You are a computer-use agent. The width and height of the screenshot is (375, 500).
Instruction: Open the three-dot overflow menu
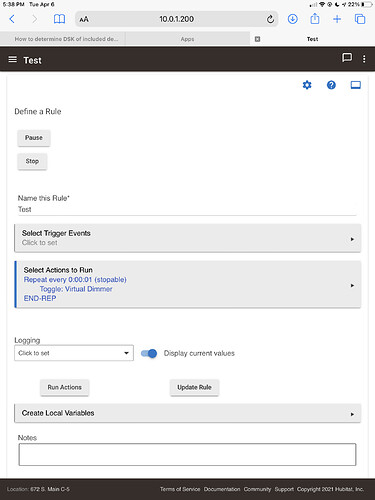coord(364,59)
